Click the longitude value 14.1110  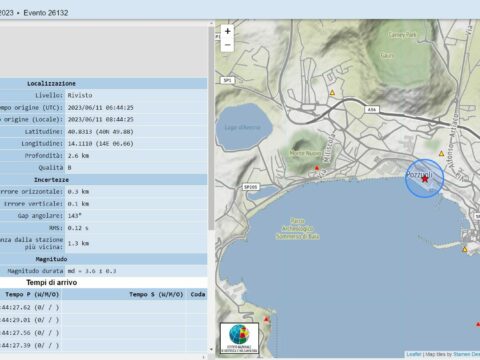(101, 144)
